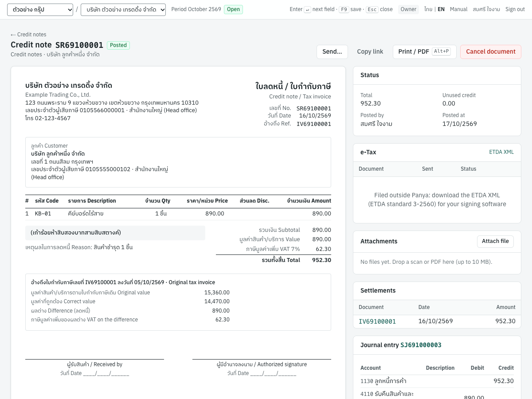The height and width of the screenshot is (399, 532).
Task: Open user profile สมศรี ใจงาม
Action: coord(486,9)
